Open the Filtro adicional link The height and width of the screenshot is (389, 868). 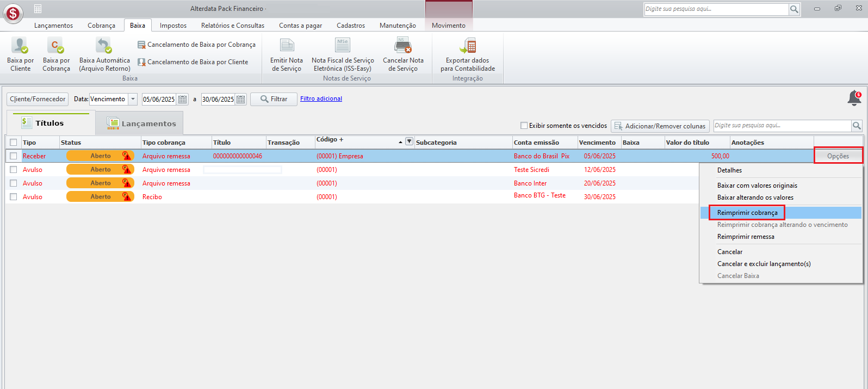pyautogui.click(x=321, y=99)
